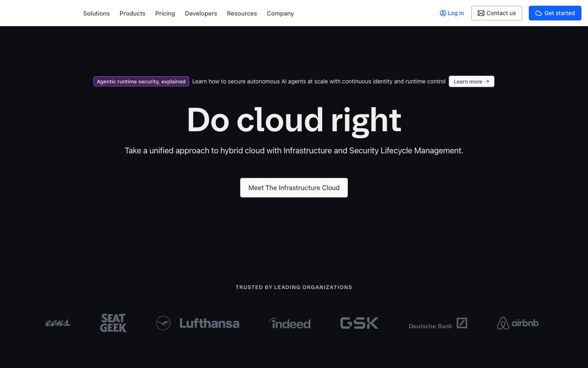
Task: Click the Trusted by Leading Organizations label
Action: 294,287
